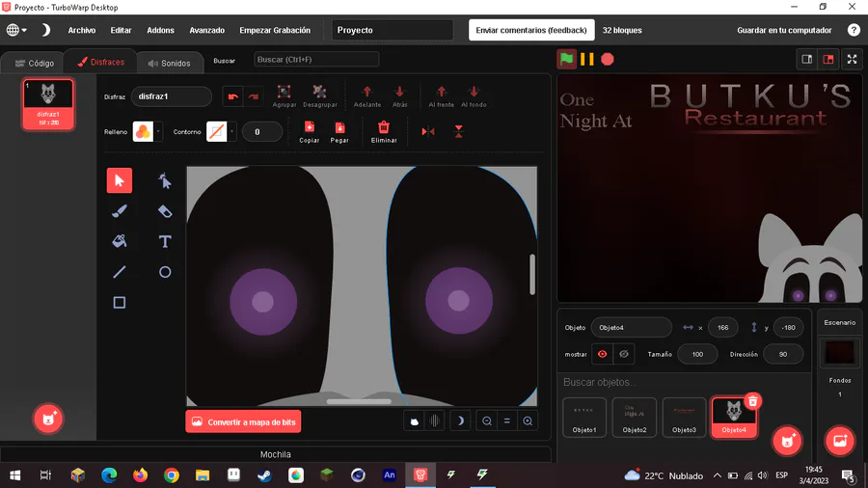Select the Line tool

[119, 272]
